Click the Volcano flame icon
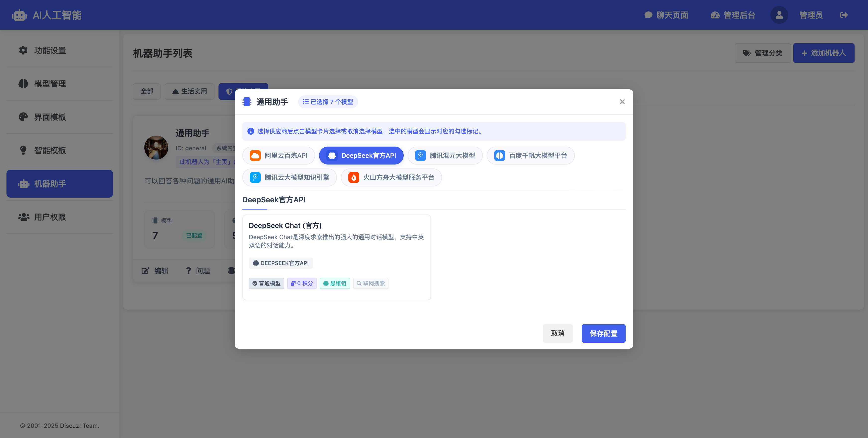The height and width of the screenshot is (438, 868). 353,177
